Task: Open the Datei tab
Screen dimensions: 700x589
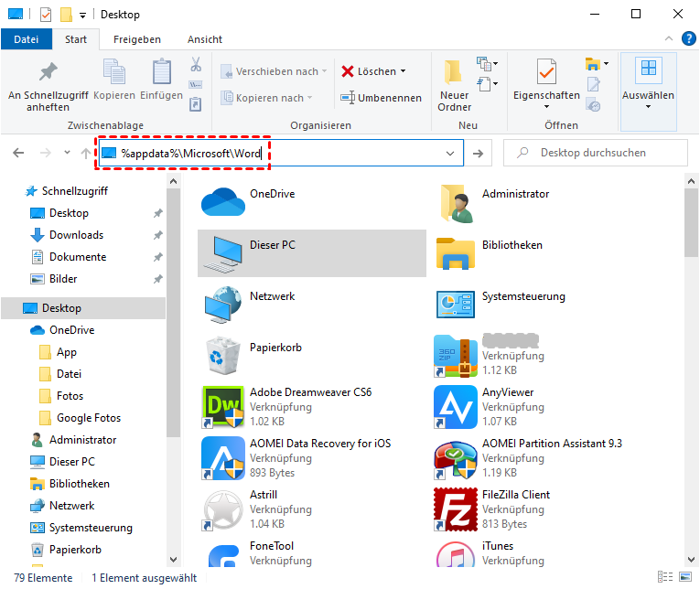Action: pyautogui.click(x=27, y=39)
